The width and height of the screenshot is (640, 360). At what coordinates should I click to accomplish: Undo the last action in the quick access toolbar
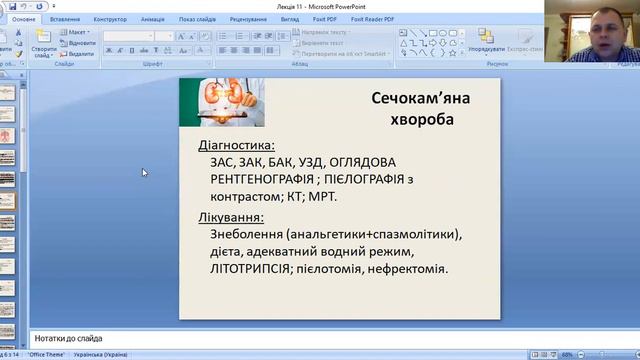[x=24, y=7]
